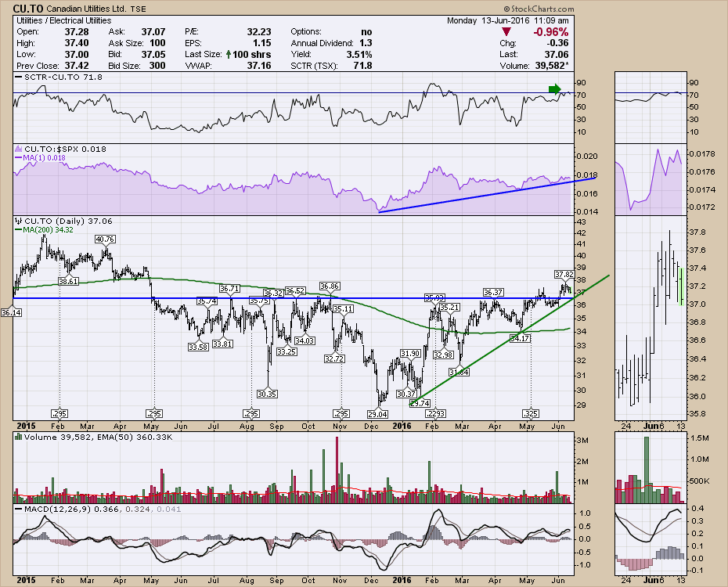The image size is (728, 587).
Task: Click the SCTR-CU.TO 71.8 panel legend
Action: (63, 77)
